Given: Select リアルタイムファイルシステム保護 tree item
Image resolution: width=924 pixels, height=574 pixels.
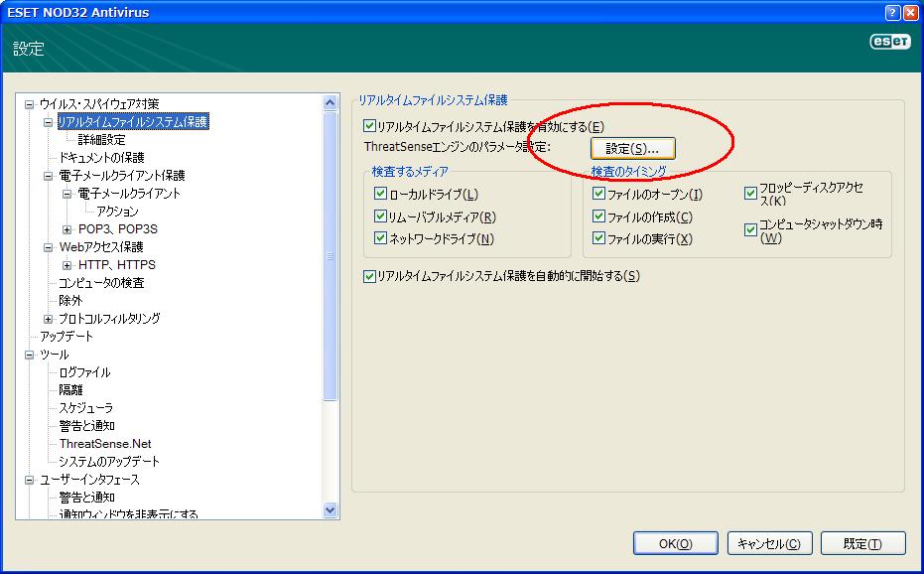Looking at the screenshot, I should click(133, 122).
